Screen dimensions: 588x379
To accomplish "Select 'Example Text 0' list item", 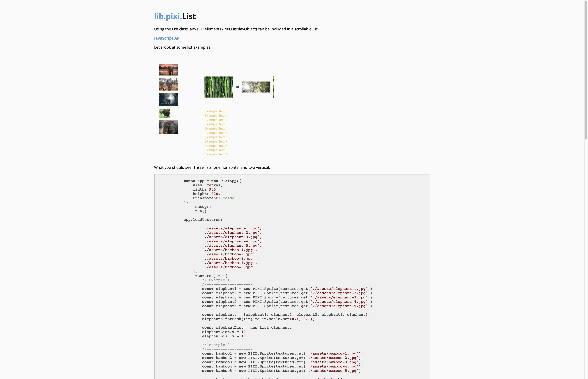I will [215, 111].
